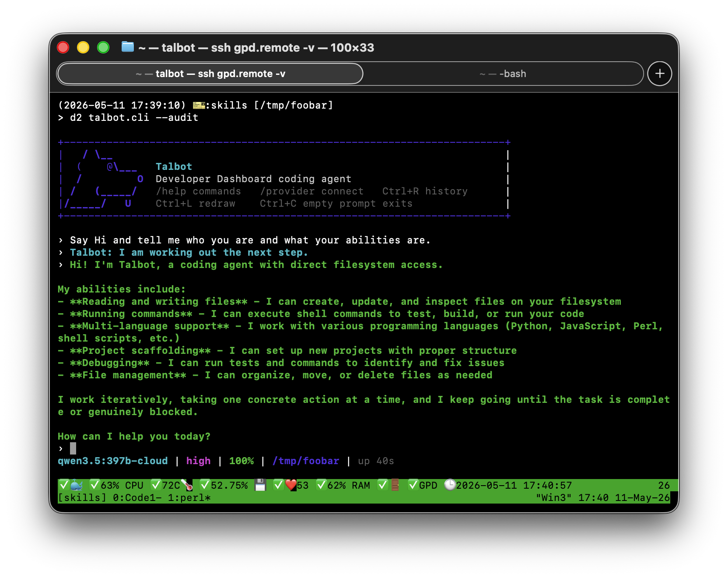Screen dimensions: 728x578
Task: Click the folder icon in the title bar
Action: click(127, 46)
